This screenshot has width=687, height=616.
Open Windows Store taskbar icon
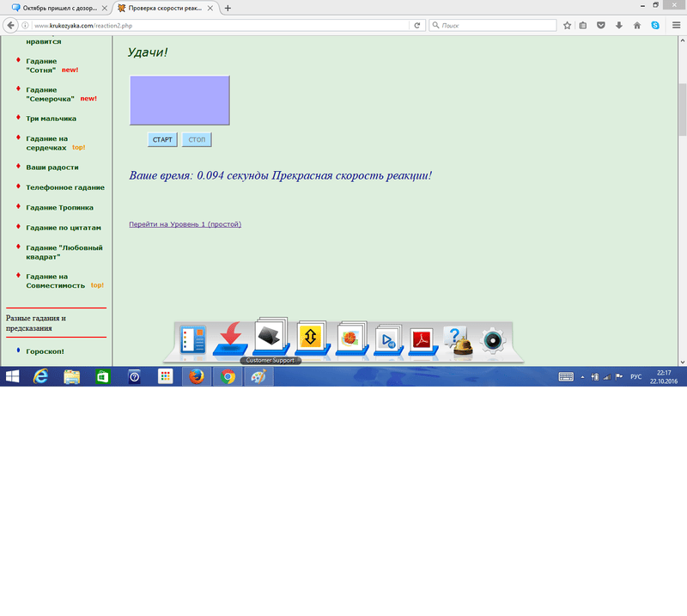(102, 376)
